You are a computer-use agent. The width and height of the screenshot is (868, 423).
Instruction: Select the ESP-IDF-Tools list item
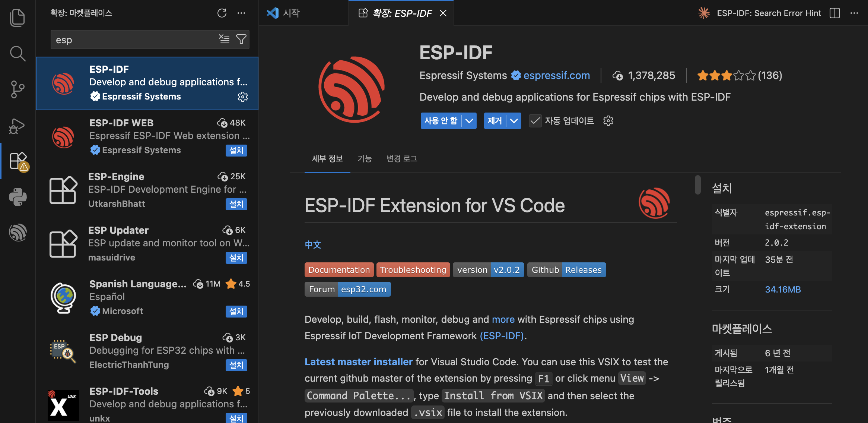147,401
